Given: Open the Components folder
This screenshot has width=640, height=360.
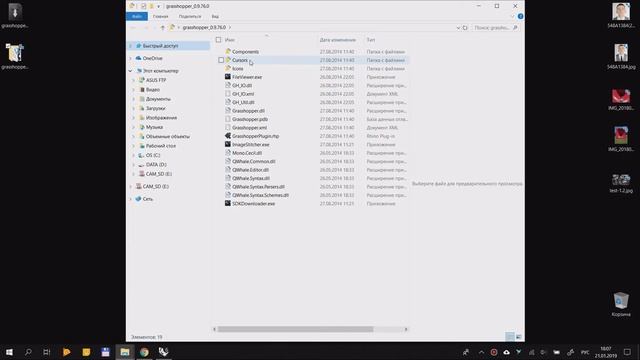Looking at the screenshot, I should (x=245, y=52).
